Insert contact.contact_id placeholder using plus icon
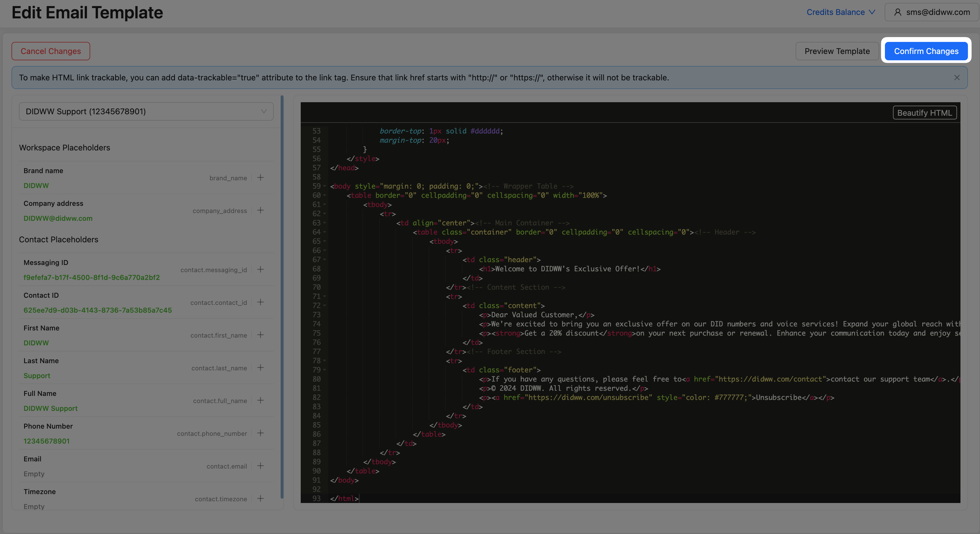The image size is (980, 534). pyautogui.click(x=260, y=302)
